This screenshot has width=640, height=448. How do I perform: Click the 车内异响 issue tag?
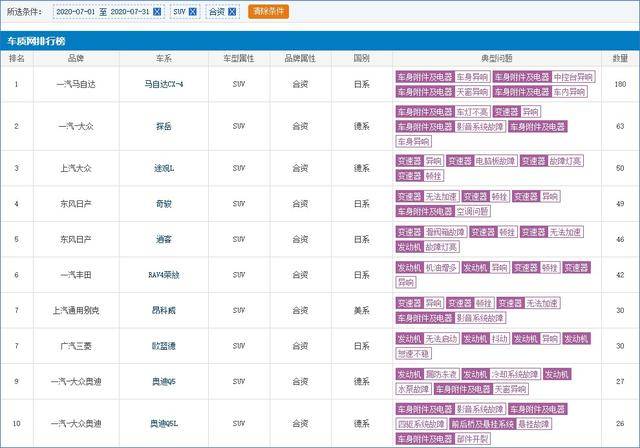coord(569,92)
